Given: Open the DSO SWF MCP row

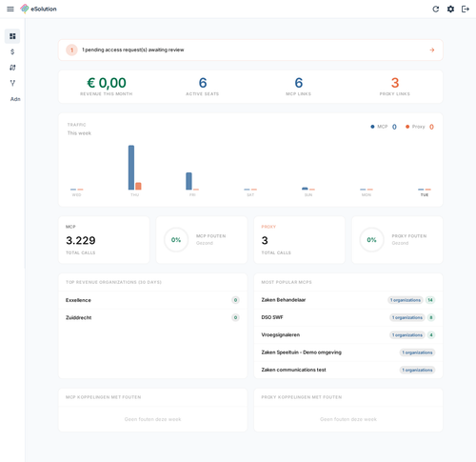Looking at the screenshot, I should click(x=348, y=317).
